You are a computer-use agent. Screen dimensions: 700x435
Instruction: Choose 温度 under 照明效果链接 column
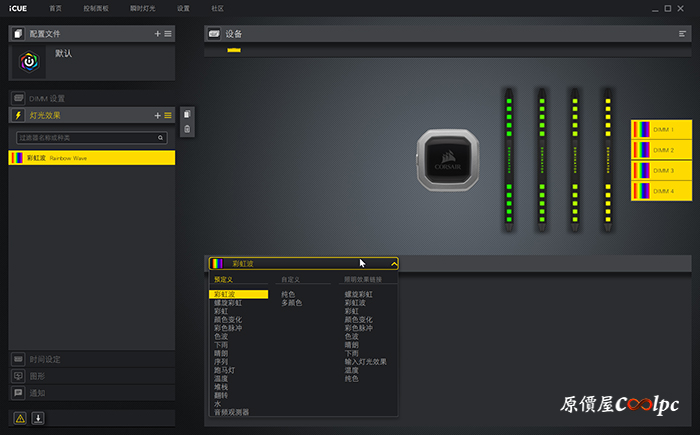tap(351, 370)
